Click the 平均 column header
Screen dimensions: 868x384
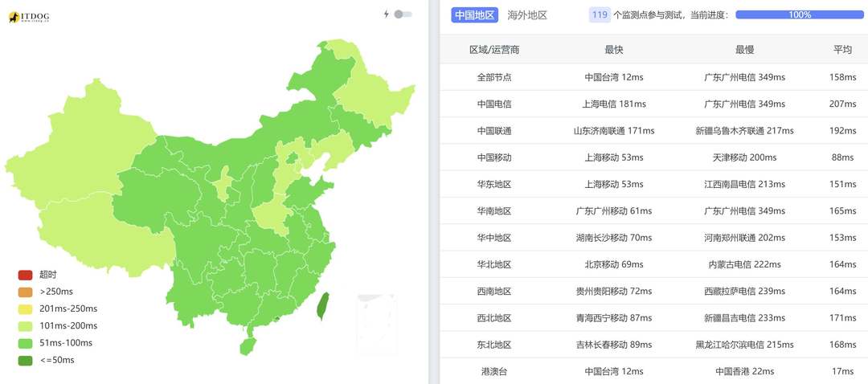(842, 50)
